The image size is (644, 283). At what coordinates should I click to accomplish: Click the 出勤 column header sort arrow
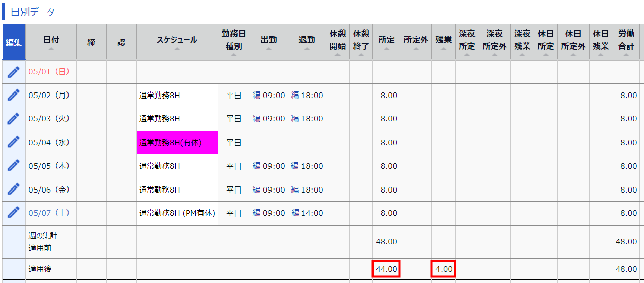point(268,49)
